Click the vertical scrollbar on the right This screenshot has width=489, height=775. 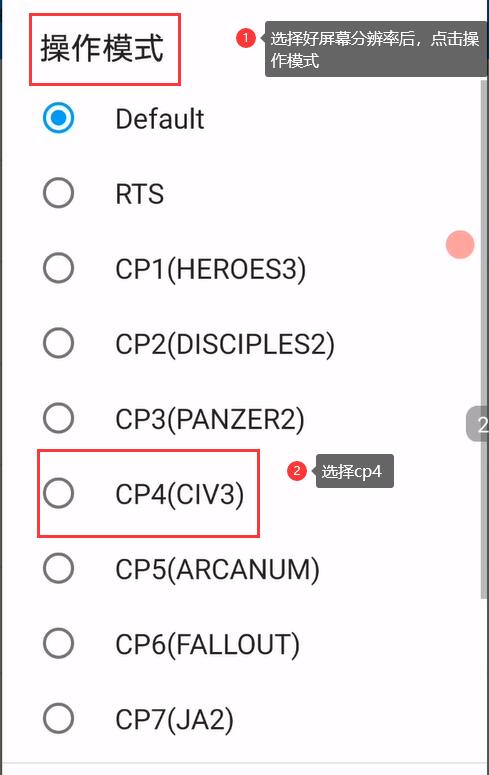click(484, 339)
